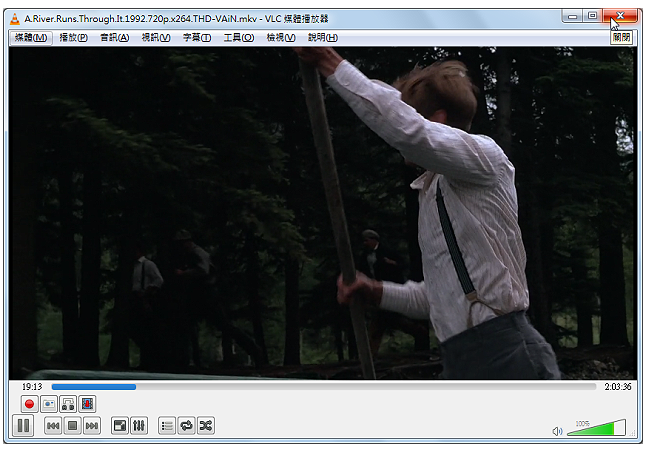The width and height of the screenshot is (651, 452).
Task: Open the 播放(P) menu
Action: (73, 38)
